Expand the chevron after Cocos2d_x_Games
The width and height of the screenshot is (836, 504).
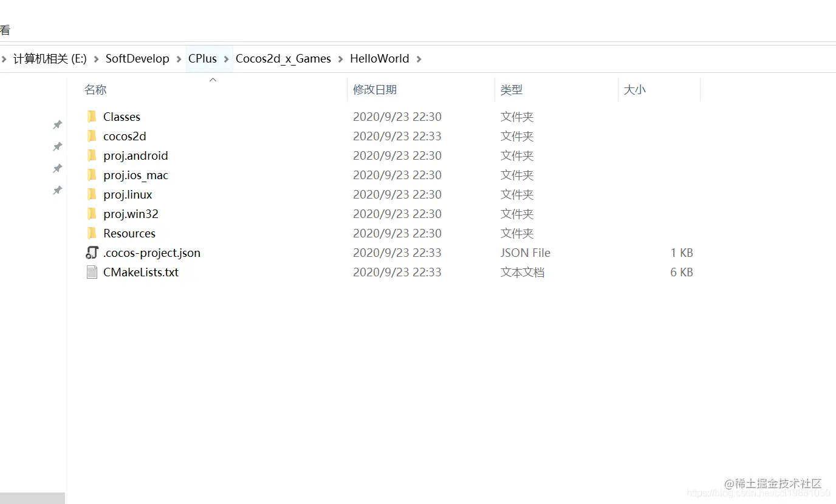[x=340, y=59]
